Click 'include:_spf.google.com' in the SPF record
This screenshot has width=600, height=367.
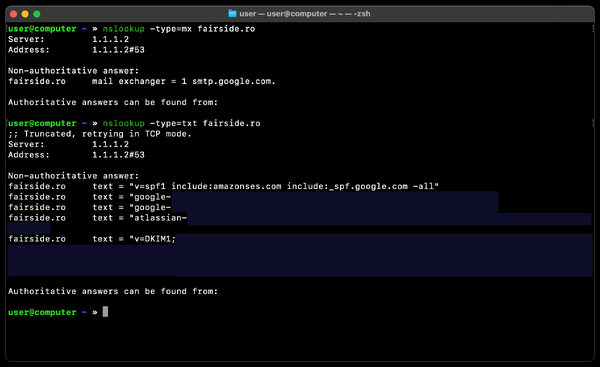(347, 186)
